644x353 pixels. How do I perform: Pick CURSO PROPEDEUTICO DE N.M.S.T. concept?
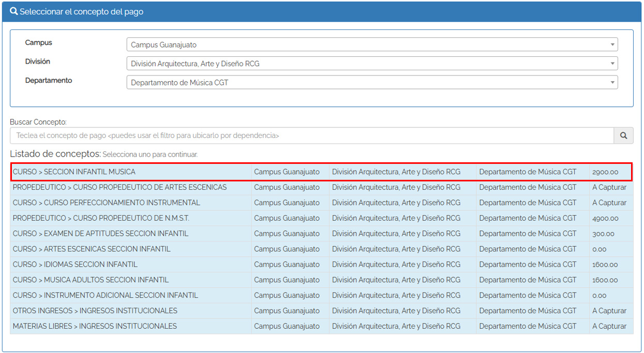point(101,218)
